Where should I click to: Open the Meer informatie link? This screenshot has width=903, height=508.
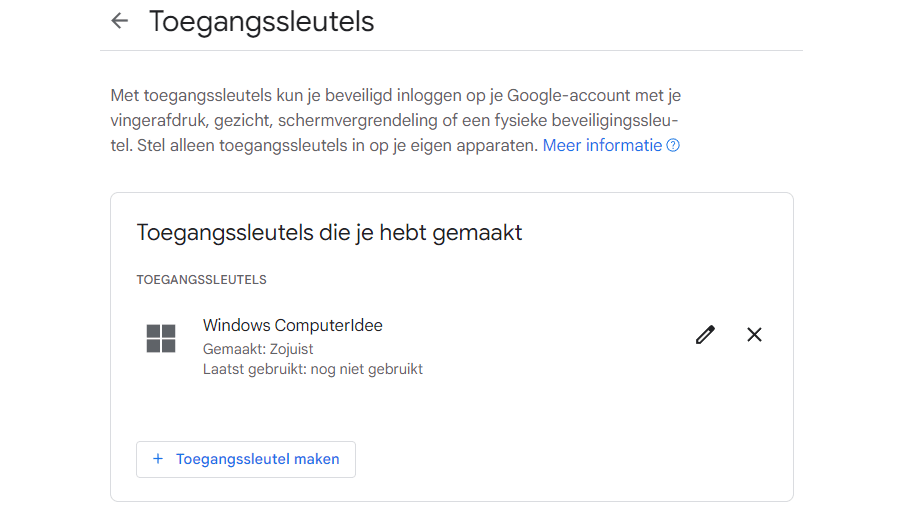pyautogui.click(x=602, y=146)
